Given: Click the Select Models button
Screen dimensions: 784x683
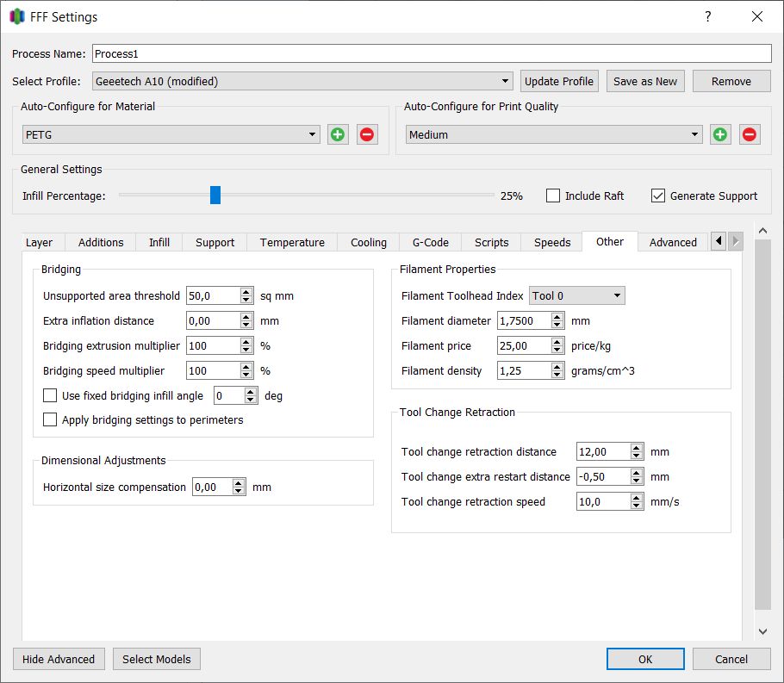Looking at the screenshot, I should 157,659.
